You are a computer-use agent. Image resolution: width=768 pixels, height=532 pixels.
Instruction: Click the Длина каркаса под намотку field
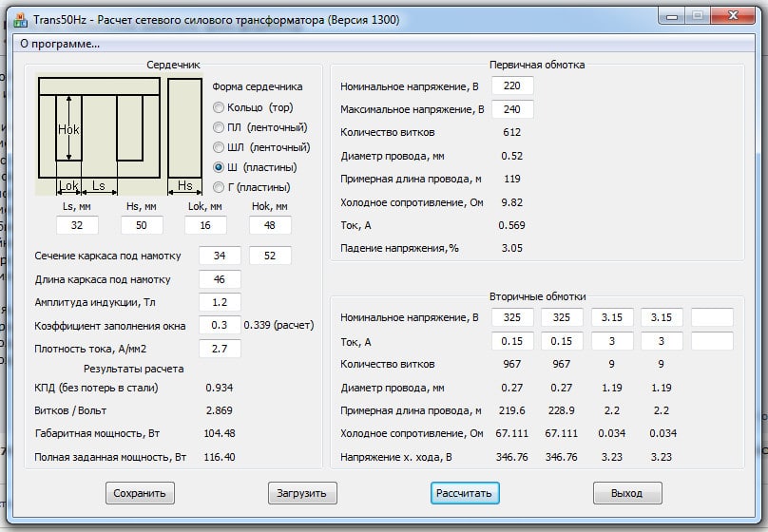[x=220, y=279]
